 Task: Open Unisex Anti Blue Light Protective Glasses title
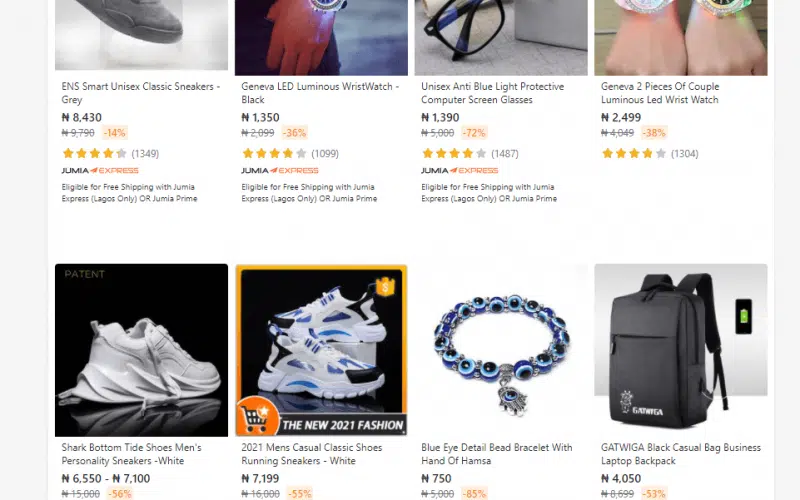tap(492, 93)
